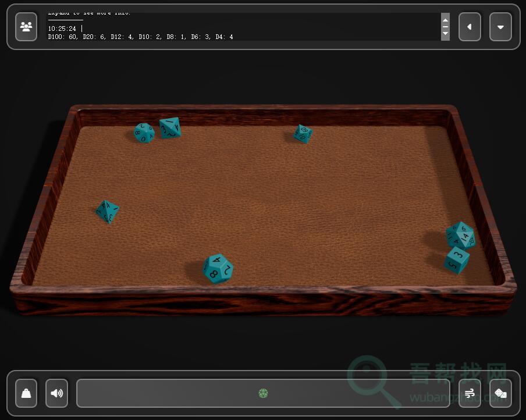The height and width of the screenshot is (420, 526).
Task: Open the dice selection button at bottom right
Action: pos(500,393)
